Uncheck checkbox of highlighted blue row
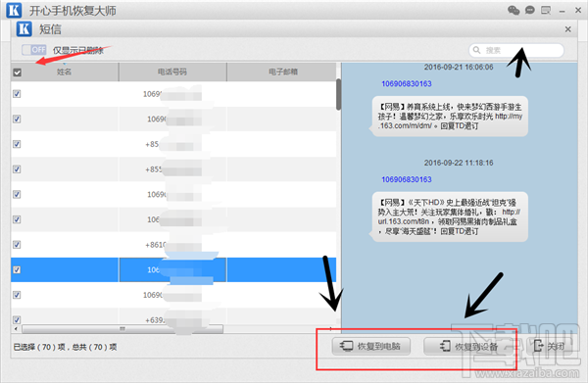The image size is (588, 383). pos(17,269)
